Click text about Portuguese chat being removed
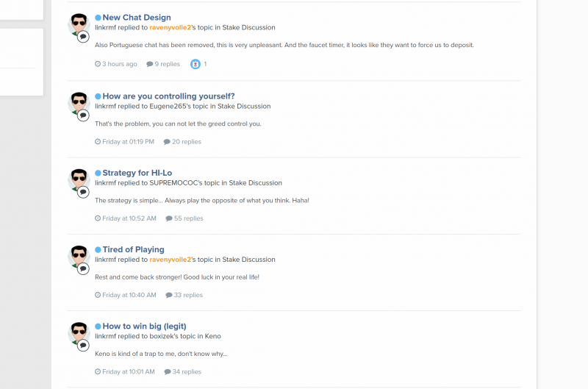The image size is (588, 389). click(284, 45)
